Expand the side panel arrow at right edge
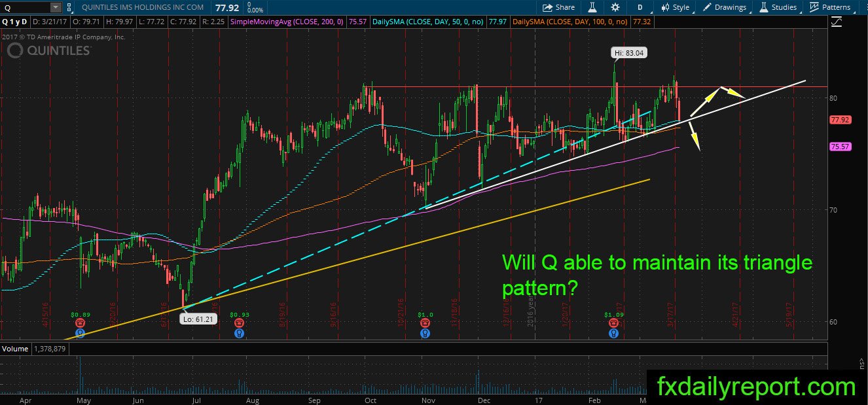 [x=861, y=362]
